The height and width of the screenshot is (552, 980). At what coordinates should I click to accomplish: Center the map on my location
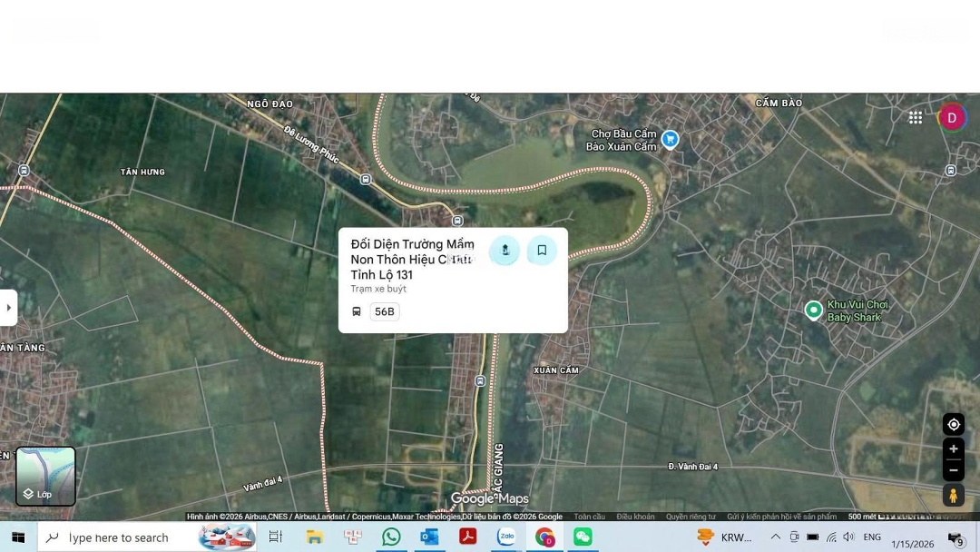tap(953, 425)
